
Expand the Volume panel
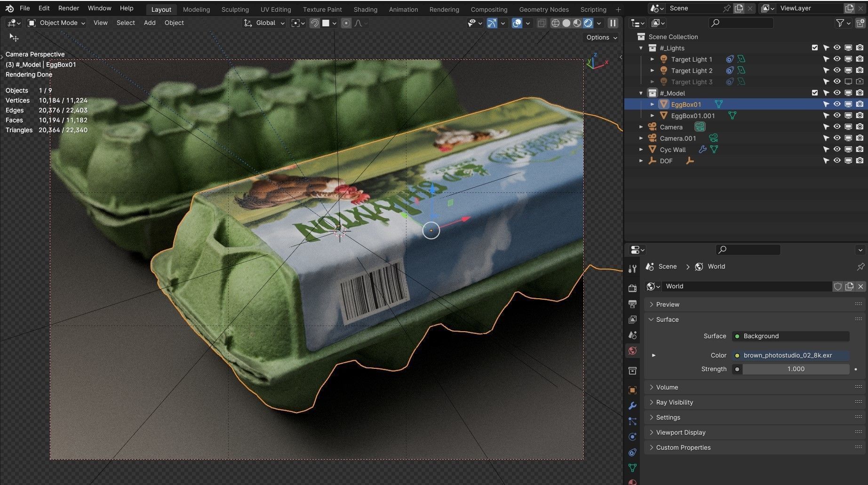click(755, 387)
